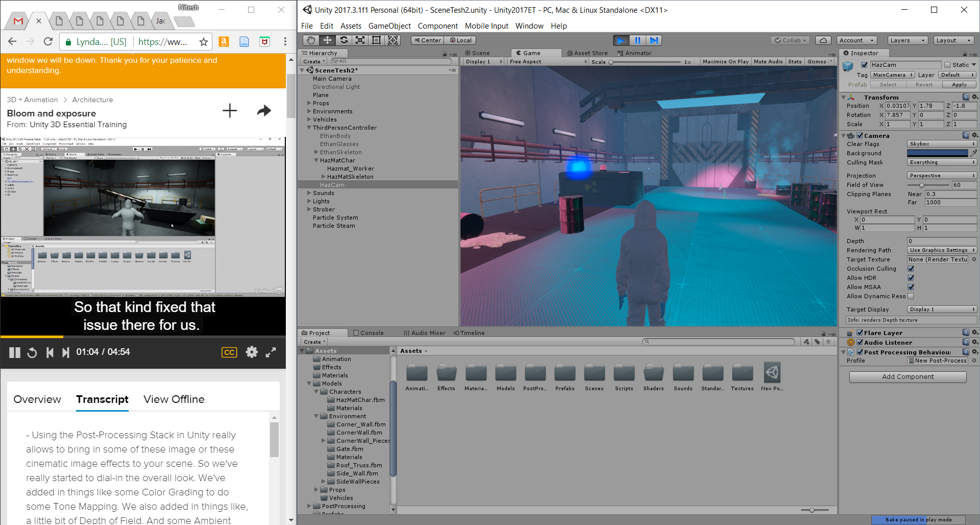Toggle HazCam active checkbox in Inspector

coord(864,65)
